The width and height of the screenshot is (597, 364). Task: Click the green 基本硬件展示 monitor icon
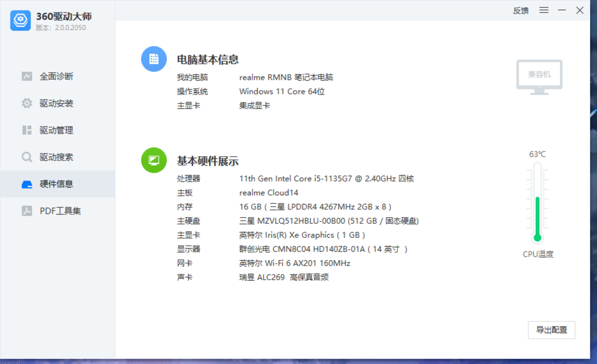click(x=154, y=160)
